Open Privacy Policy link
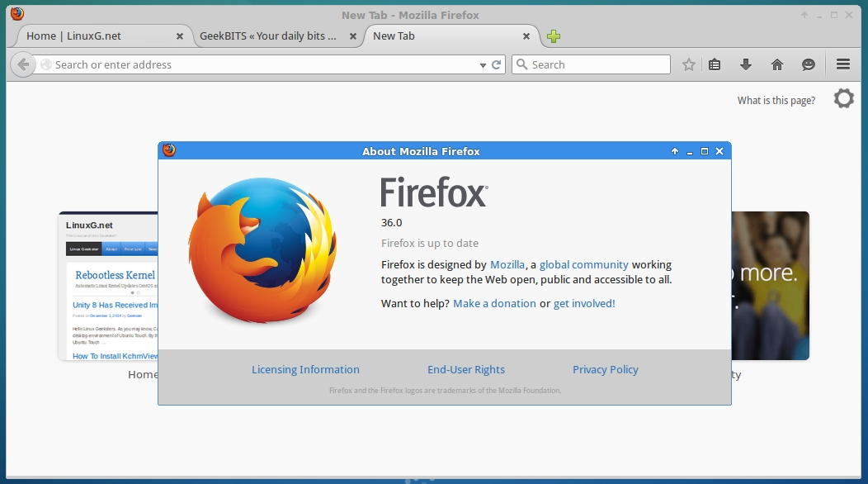 point(605,369)
